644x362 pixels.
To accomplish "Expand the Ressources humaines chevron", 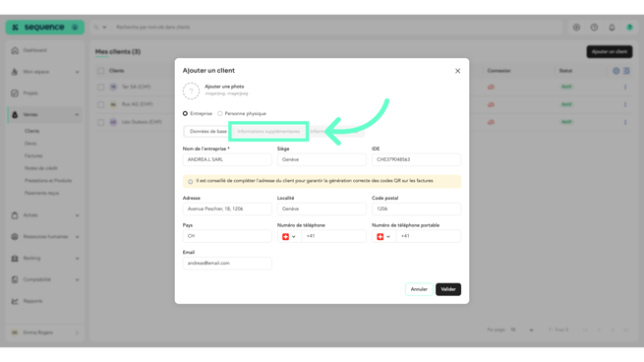I will click(x=78, y=237).
